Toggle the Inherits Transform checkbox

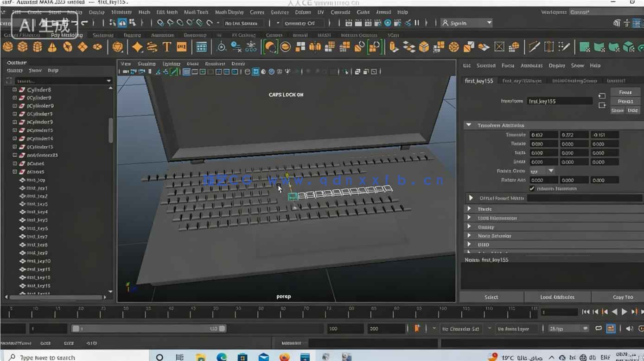pos(532,189)
